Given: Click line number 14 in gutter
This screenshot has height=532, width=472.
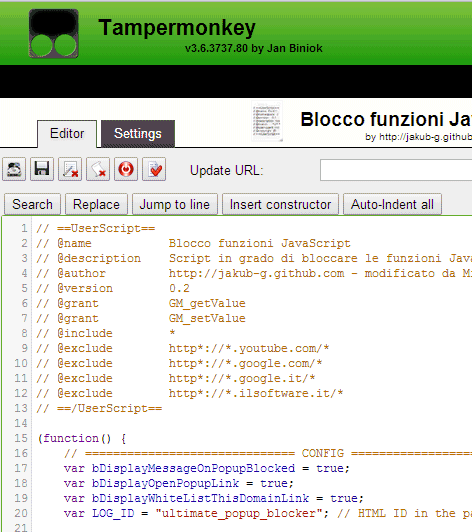Looking at the screenshot, I should [x=21, y=423].
